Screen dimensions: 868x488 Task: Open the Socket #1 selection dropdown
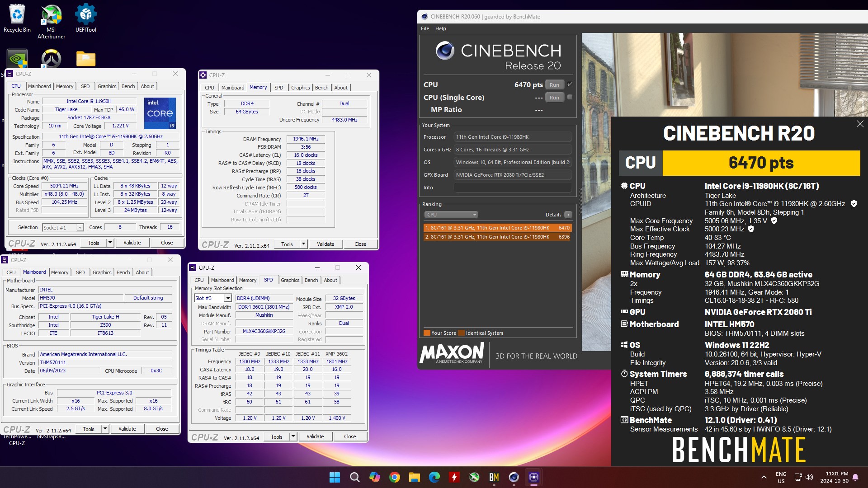(63, 227)
